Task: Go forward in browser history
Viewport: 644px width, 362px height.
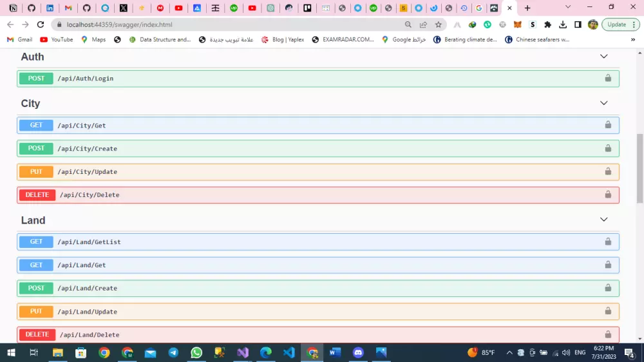Action: click(x=26, y=24)
